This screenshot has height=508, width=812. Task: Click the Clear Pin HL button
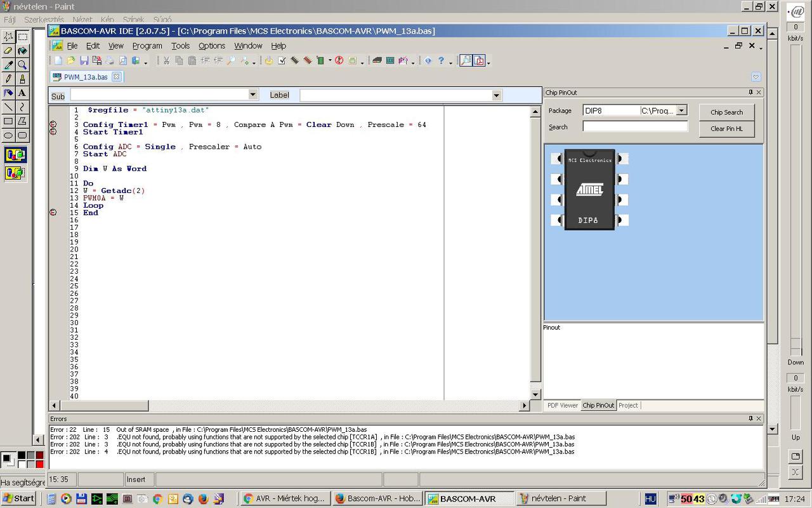point(726,129)
